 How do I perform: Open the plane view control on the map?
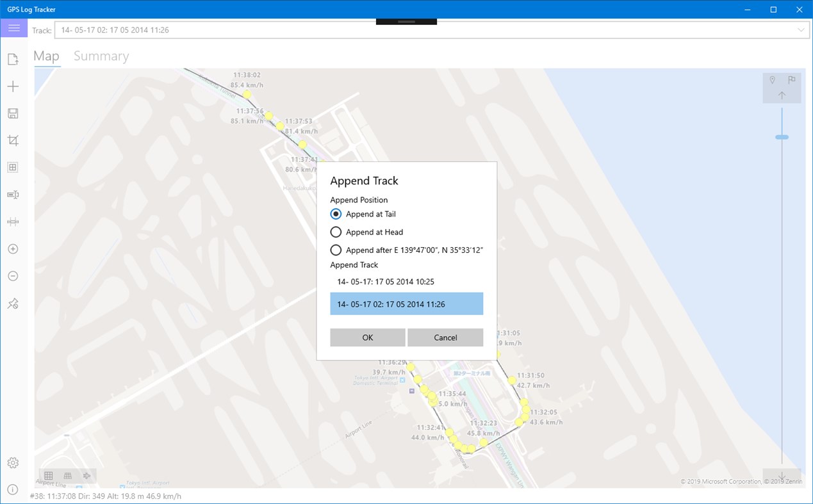[x=86, y=476]
